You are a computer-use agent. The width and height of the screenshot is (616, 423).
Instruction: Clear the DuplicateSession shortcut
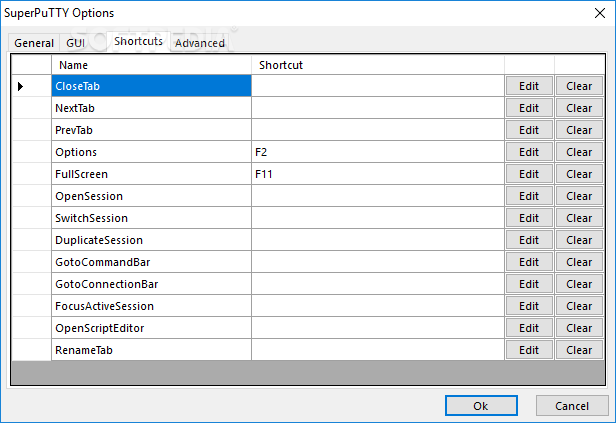[x=579, y=240]
